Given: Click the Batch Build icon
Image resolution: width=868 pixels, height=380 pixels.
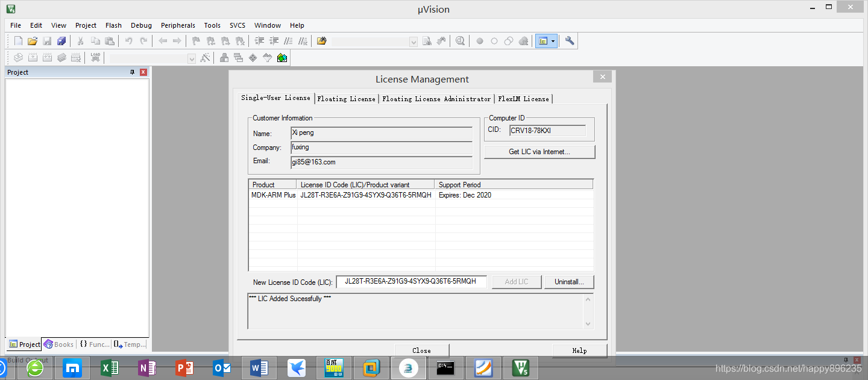Looking at the screenshot, I should pos(61,58).
